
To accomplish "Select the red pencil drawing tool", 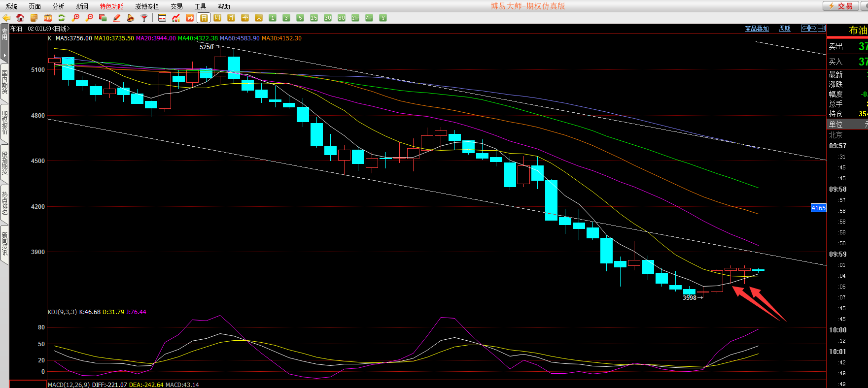I will click(x=117, y=18).
